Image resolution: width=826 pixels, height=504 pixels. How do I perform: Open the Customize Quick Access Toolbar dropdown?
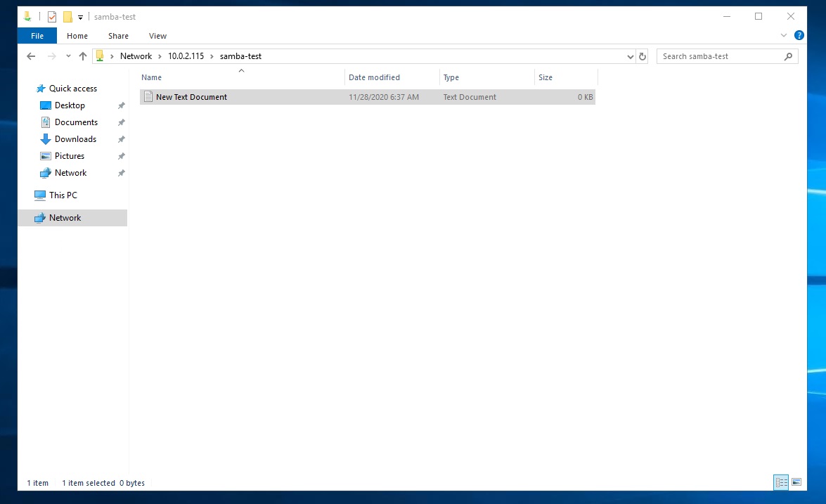coord(81,18)
